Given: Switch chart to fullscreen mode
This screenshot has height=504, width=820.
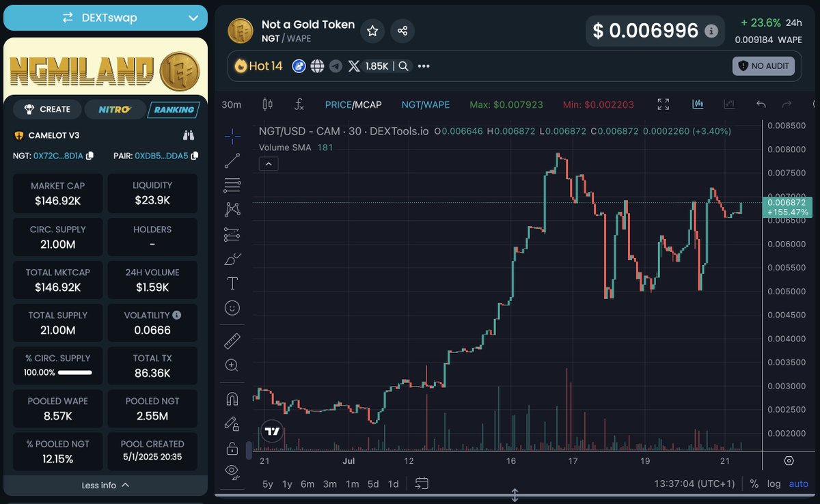Looking at the screenshot, I should click(663, 104).
